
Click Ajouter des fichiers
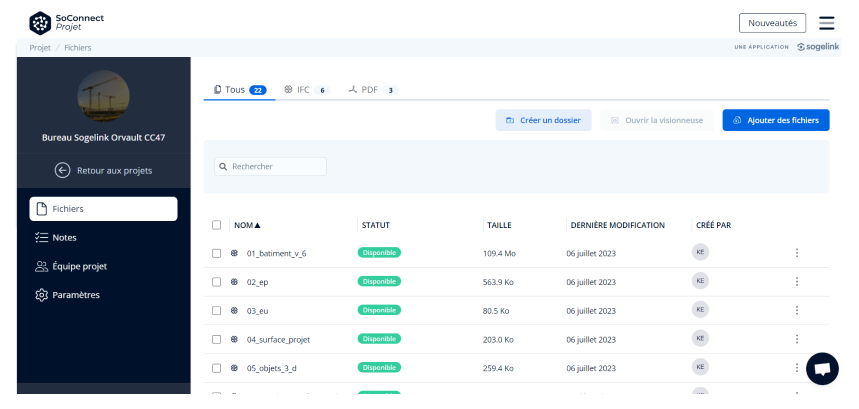pyautogui.click(x=776, y=120)
